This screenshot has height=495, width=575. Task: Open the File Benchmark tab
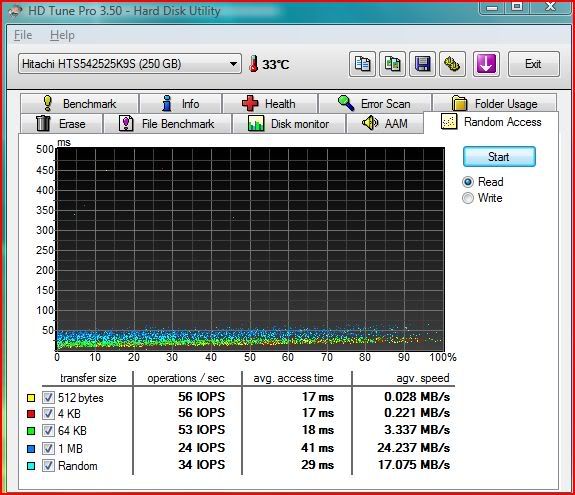click(x=168, y=124)
